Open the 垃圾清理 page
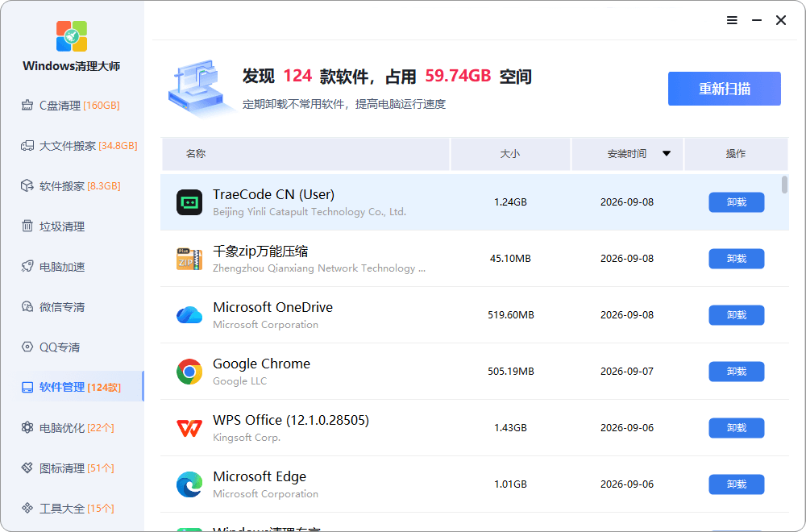Screen dimensions: 806x532 click(x=72, y=227)
